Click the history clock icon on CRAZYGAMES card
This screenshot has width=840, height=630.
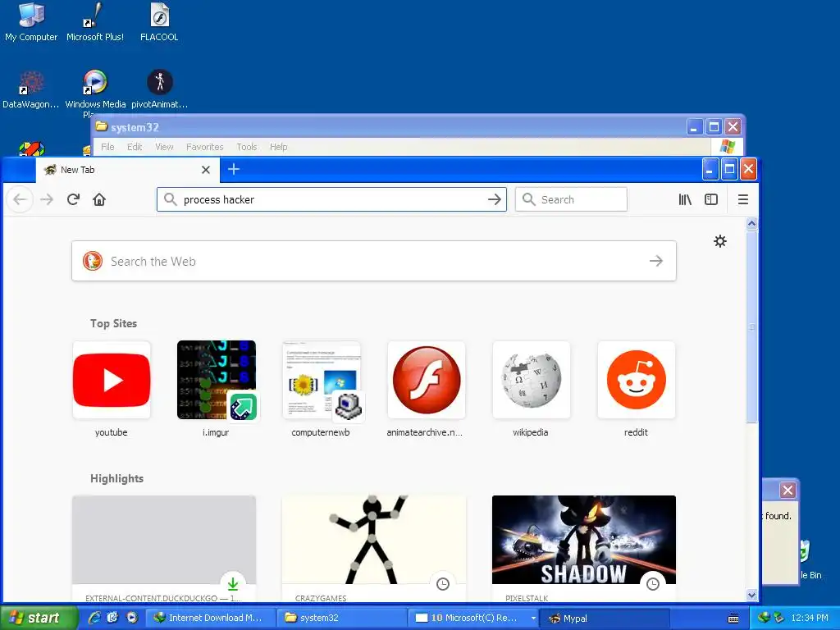442,584
